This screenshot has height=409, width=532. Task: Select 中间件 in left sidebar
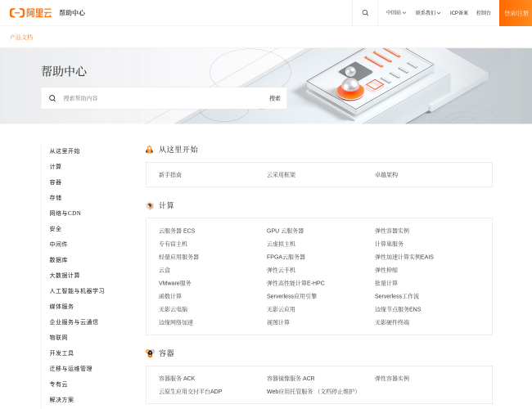point(58,245)
